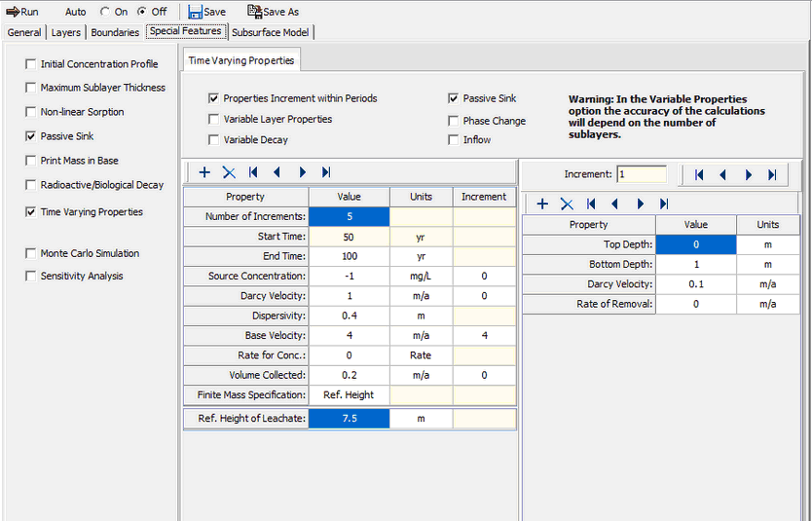
Task: Switch to the Subsurface Model tab
Action: [x=272, y=32]
